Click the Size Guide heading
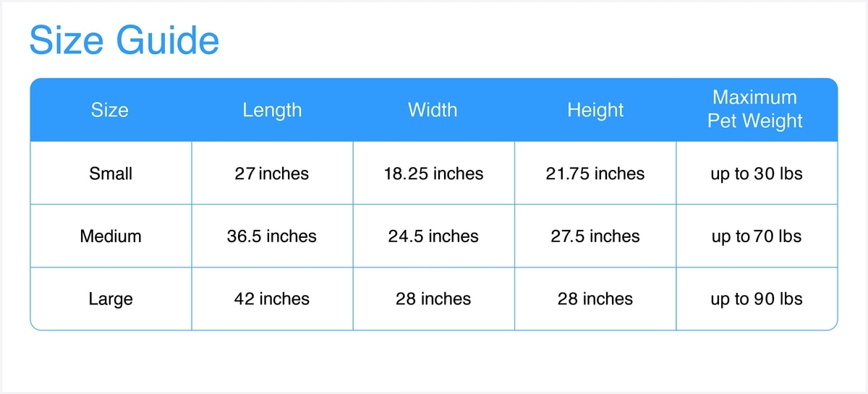 (x=124, y=41)
